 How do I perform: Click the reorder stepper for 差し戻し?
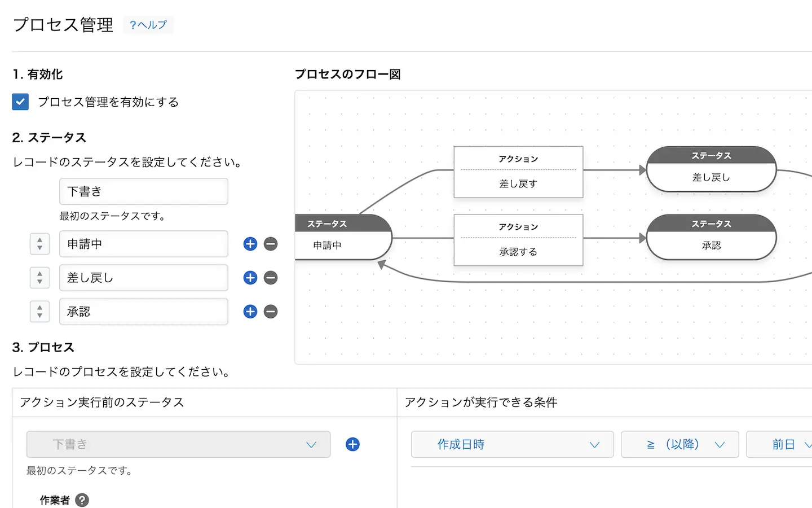click(39, 278)
